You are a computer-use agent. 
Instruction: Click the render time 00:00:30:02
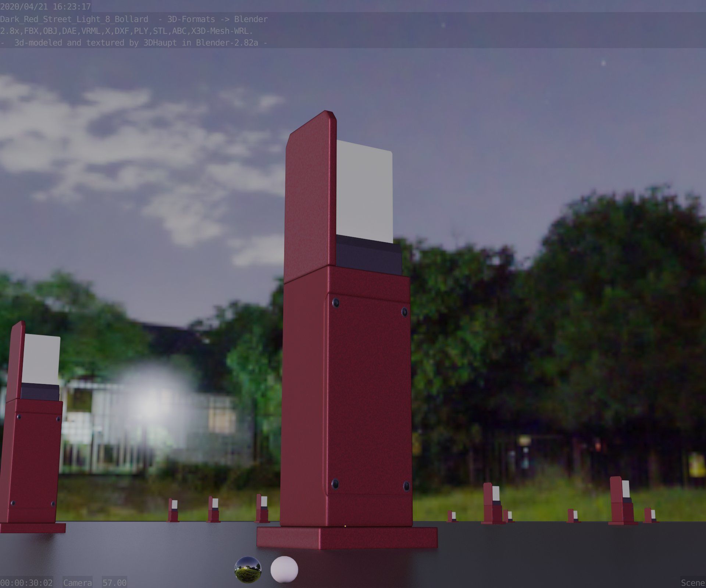point(26,583)
